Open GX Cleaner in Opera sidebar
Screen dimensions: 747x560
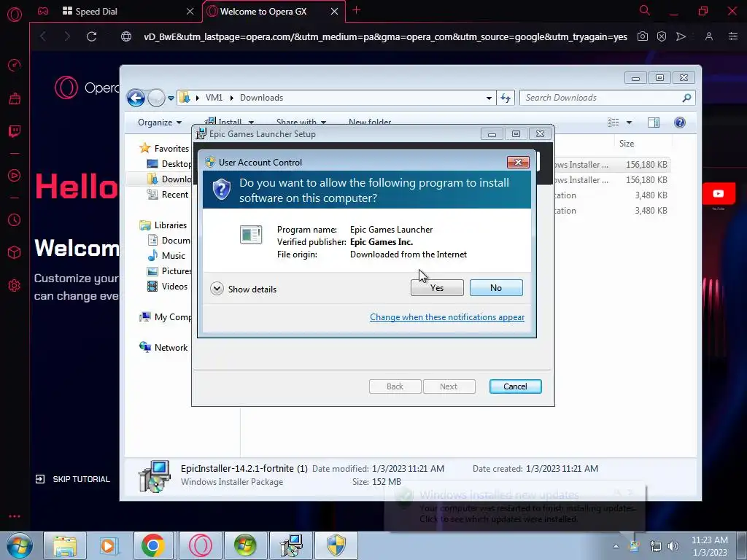pos(15,98)
